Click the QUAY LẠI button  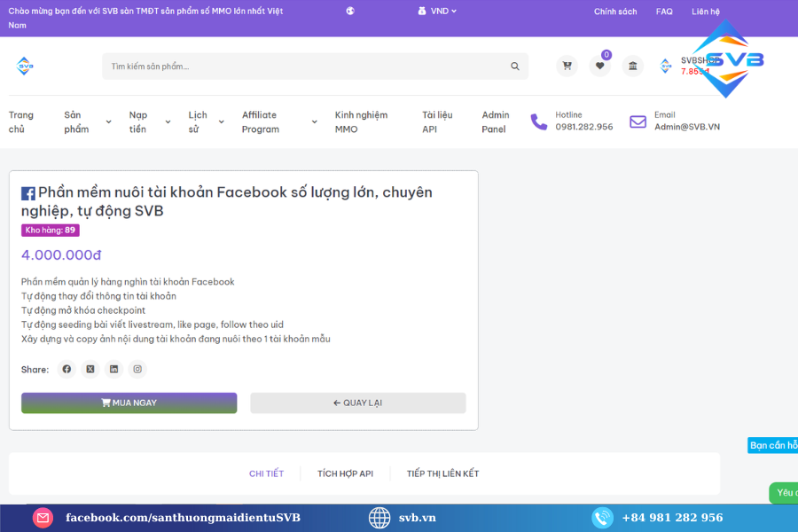[x=358, y=403]
